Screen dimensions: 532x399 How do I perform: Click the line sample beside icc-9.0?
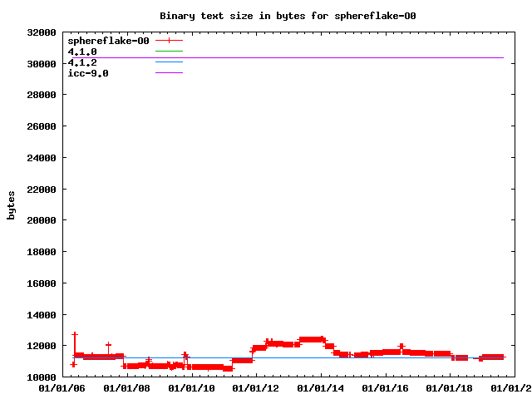coord(169,73)
